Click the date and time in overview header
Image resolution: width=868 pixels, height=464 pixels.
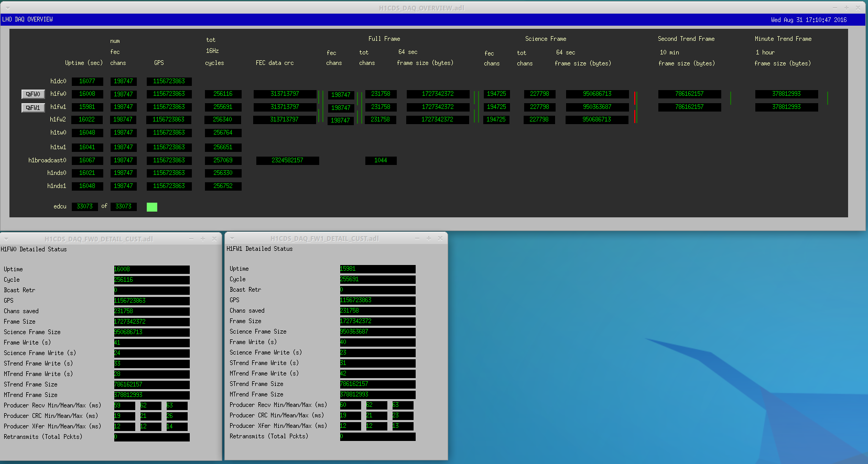point(808,20)
